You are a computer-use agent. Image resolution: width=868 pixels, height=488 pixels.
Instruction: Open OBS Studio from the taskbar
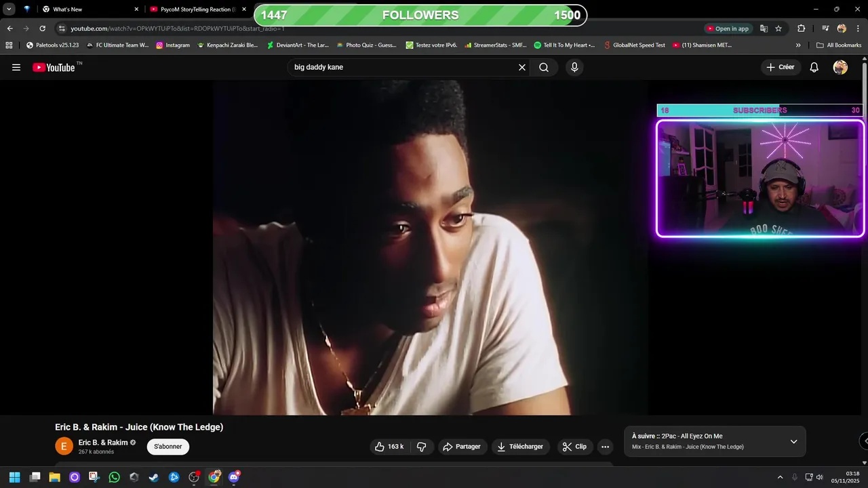click(x=194, y=477)
